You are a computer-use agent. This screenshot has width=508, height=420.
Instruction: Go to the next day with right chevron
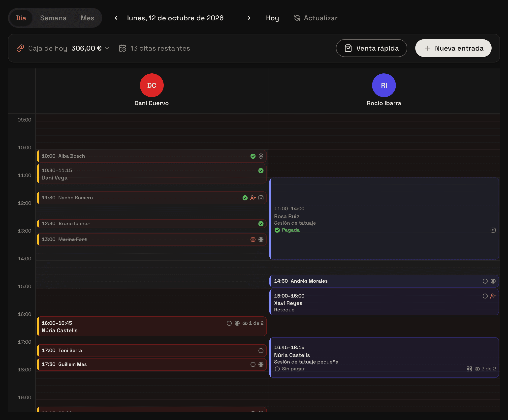249,18
